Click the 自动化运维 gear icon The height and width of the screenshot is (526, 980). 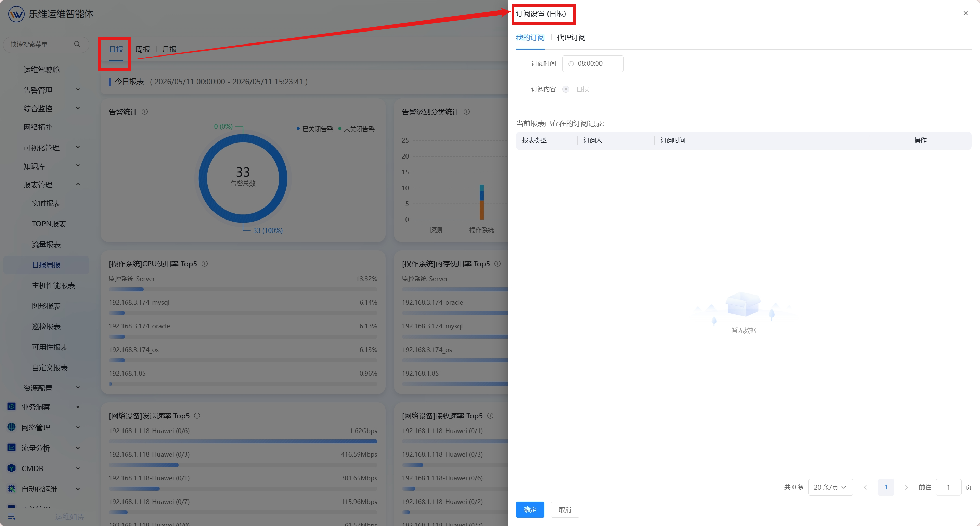11,489
